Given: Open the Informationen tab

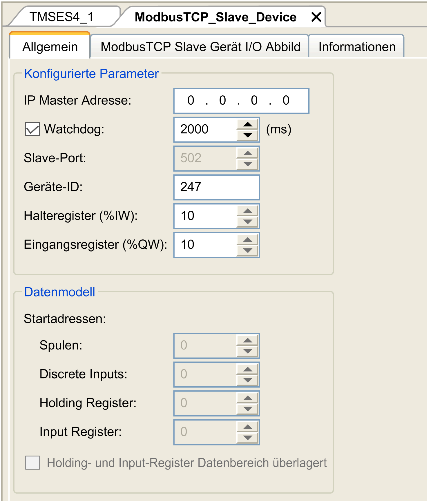Looking at the screenshot, I should [x=356, y=47].
